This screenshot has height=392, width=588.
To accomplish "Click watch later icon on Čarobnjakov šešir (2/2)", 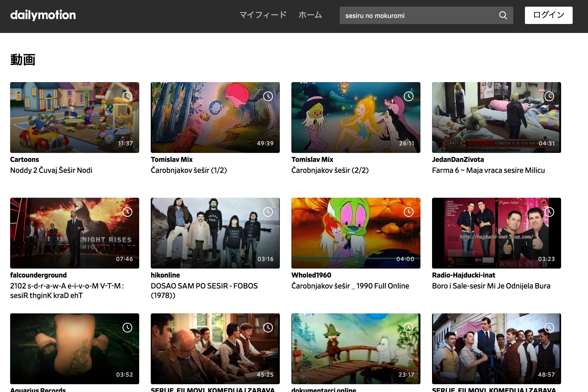I will (409, 96).
